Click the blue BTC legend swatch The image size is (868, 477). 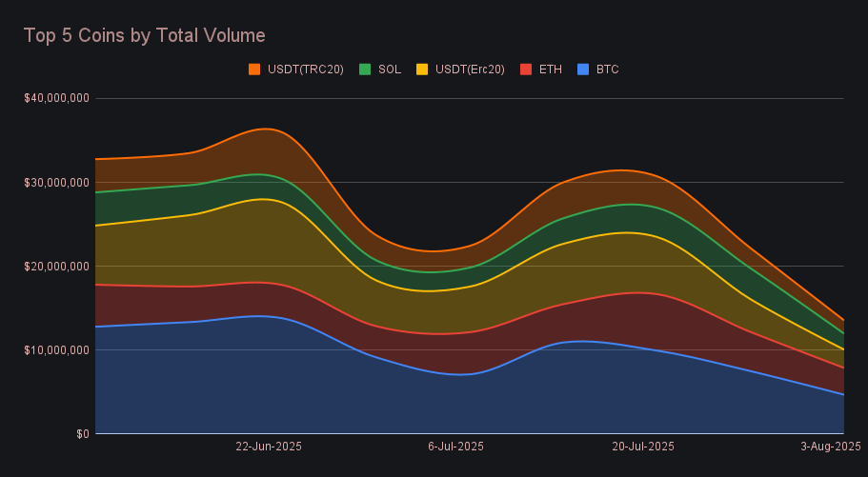click(583, 70)
